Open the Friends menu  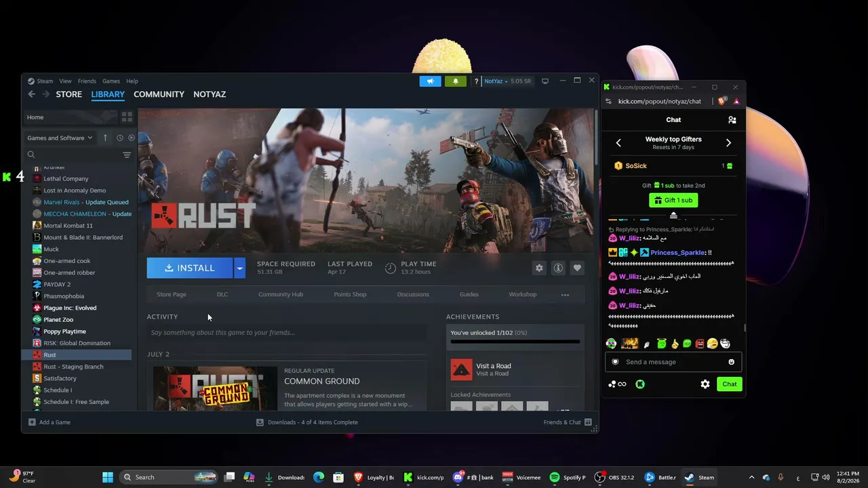pyautogui.click(x=87, y=81)
